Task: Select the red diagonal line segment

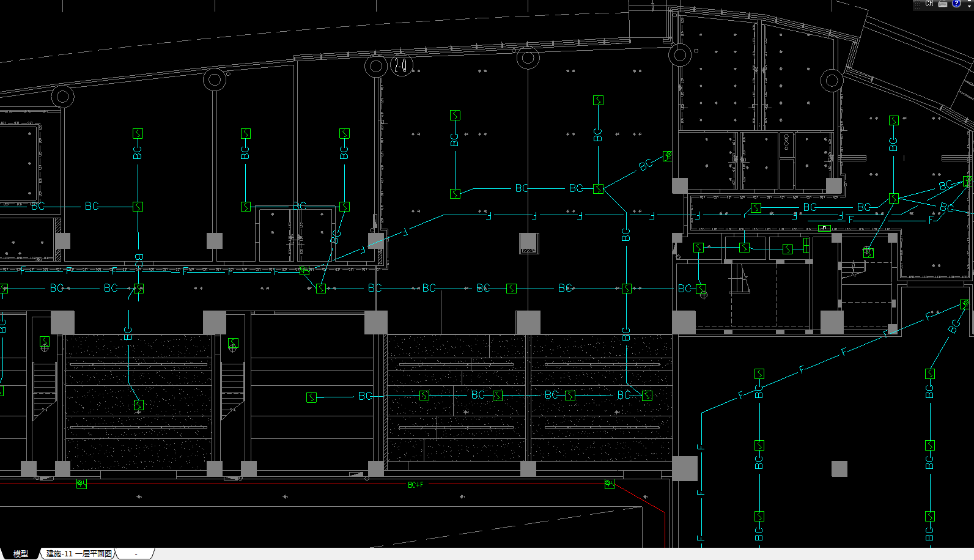Action: 639,498
